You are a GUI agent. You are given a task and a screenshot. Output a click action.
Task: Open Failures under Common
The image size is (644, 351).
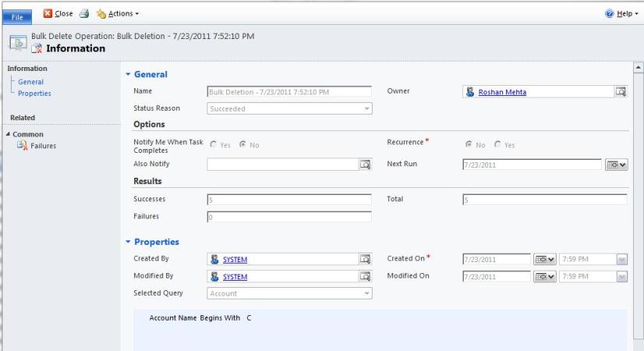click(x=43, y=146)
